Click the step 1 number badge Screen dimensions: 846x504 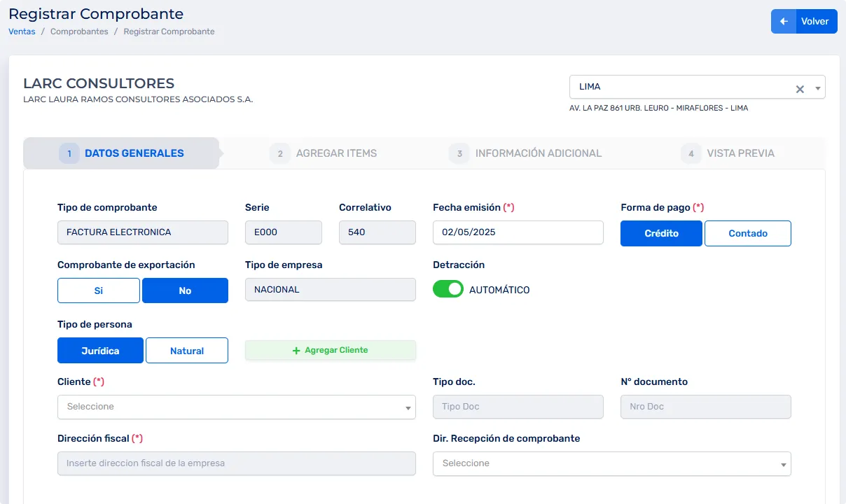[69, 153]
